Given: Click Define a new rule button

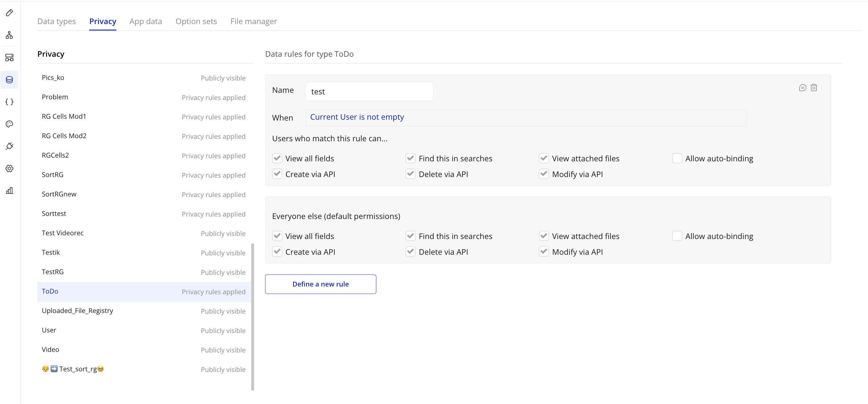Looking at the screenshot, I should click(x=320, y=284).
